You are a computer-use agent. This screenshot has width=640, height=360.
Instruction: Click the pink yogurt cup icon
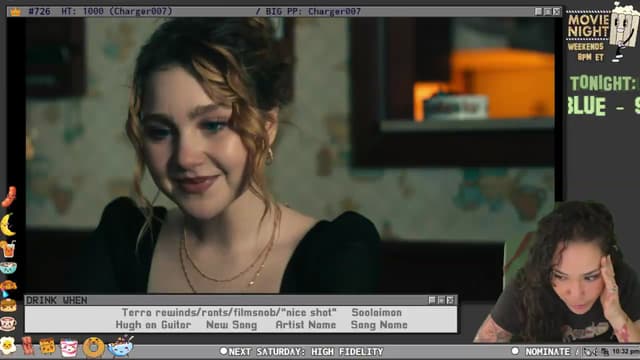69,347
